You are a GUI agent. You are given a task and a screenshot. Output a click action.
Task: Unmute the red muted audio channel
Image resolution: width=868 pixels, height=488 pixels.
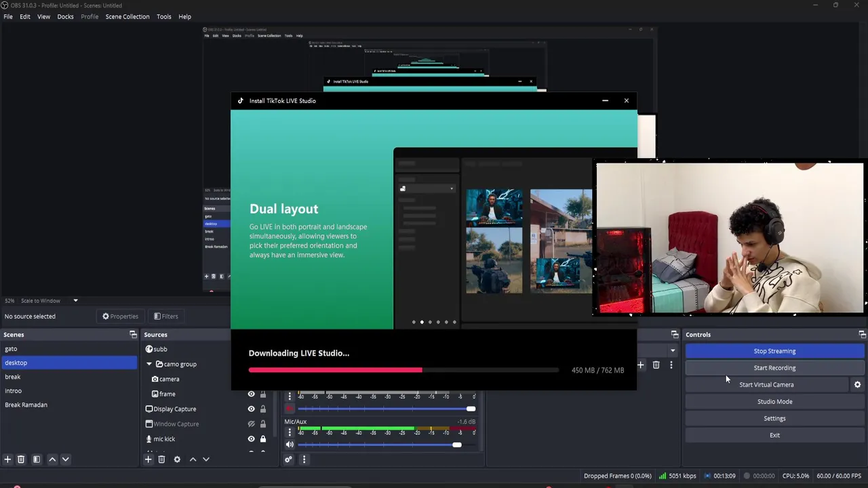coord(290,409)
